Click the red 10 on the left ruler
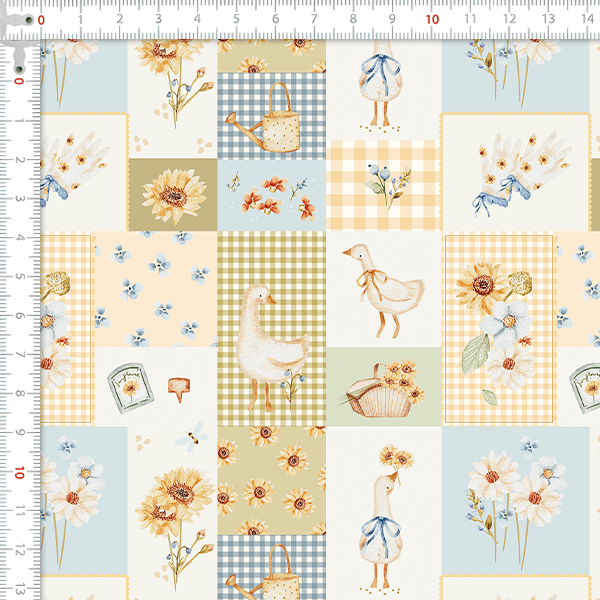600x600 pixels. point(19,471)
